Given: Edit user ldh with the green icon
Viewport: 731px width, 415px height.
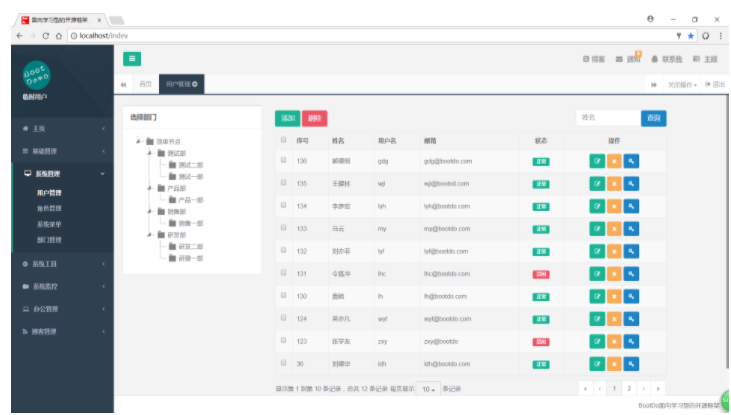Looking at the screenshot, I should [597, 364].
